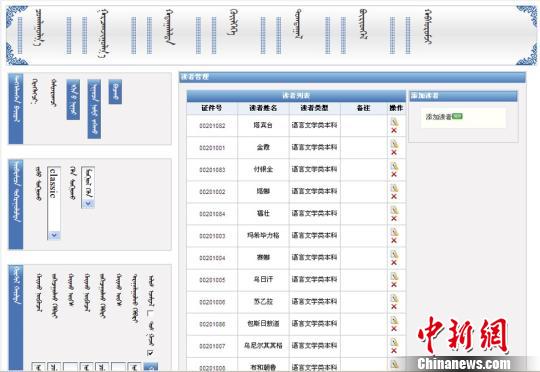Delete reader record 00201007

[394, 351]
